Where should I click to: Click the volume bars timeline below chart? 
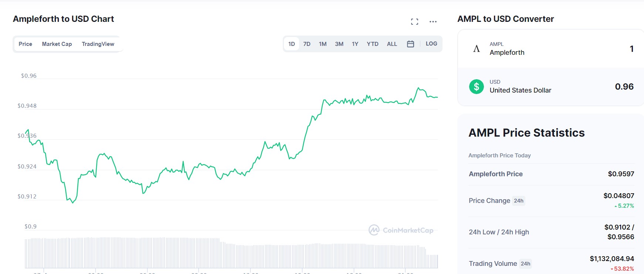(x=231, y=253)
